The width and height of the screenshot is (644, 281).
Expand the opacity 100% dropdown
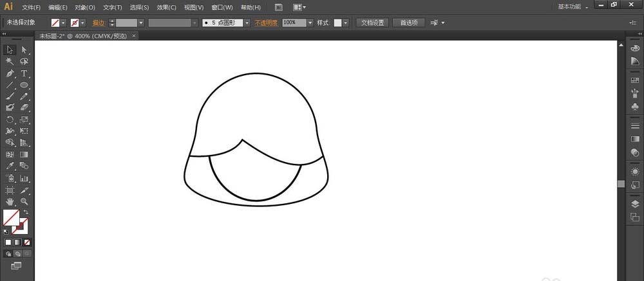point(310,23)
